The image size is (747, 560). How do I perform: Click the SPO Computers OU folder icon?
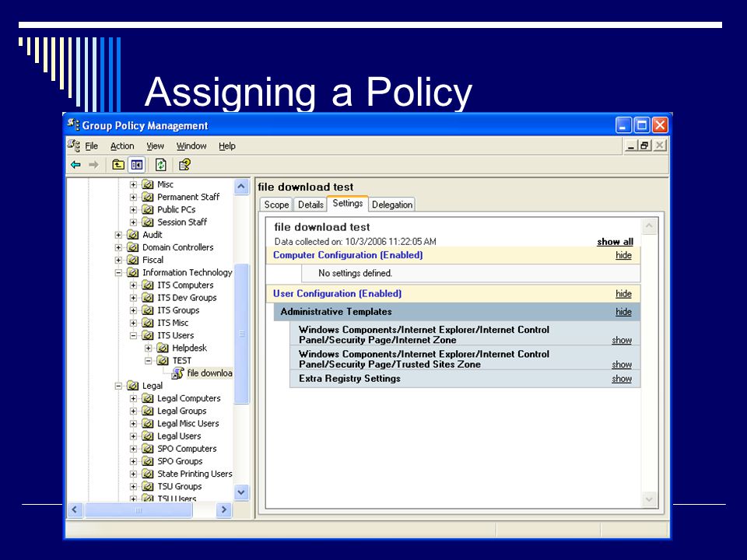[148, 449]
